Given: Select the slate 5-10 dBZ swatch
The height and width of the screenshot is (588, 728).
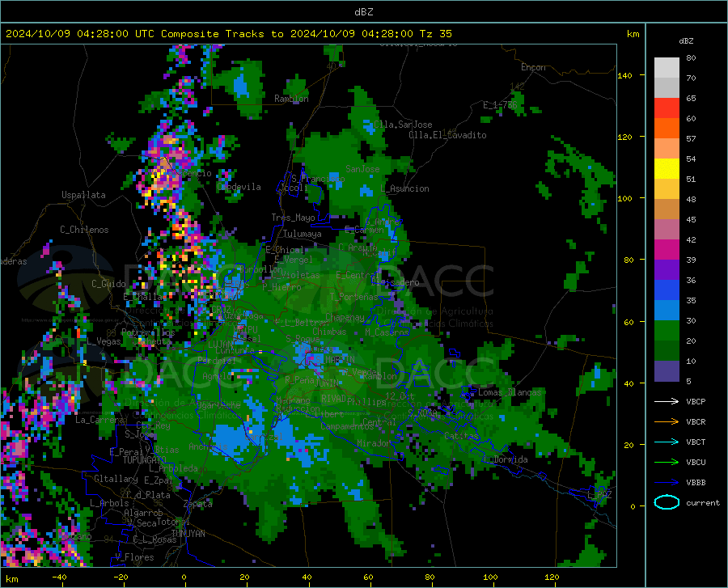Looking at the screenshot, I should [667, 371].
